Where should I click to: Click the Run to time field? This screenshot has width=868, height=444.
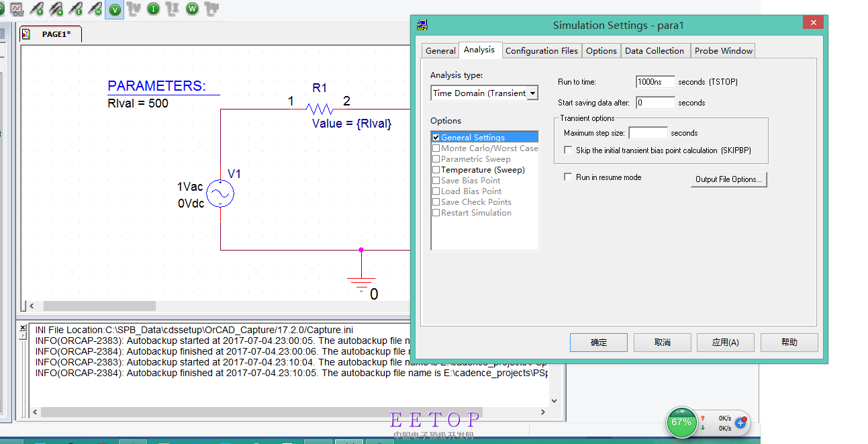pyautogui.click(x=655, y=82)
